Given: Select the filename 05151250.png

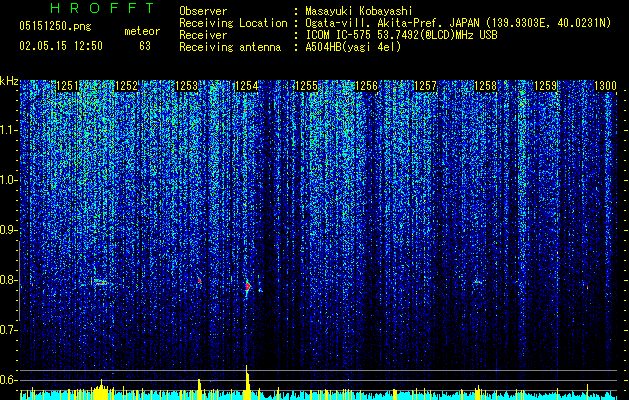Looking at the screenshot, I should tap(55, 27).
